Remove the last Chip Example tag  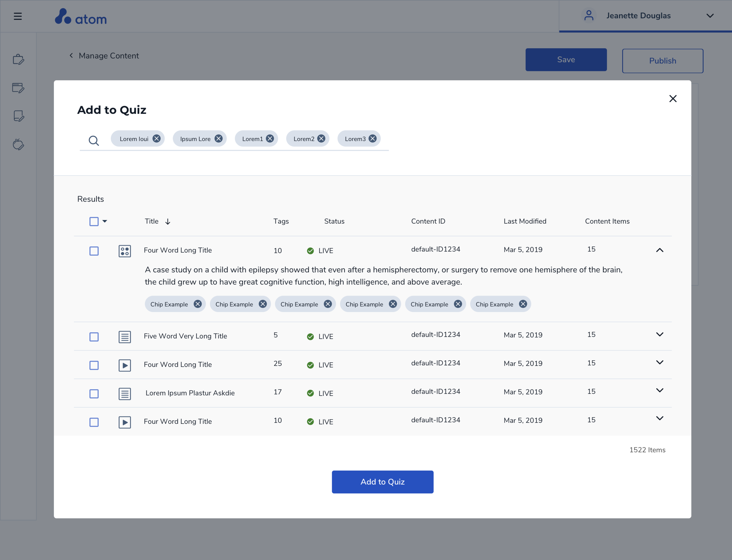(523, 304)
